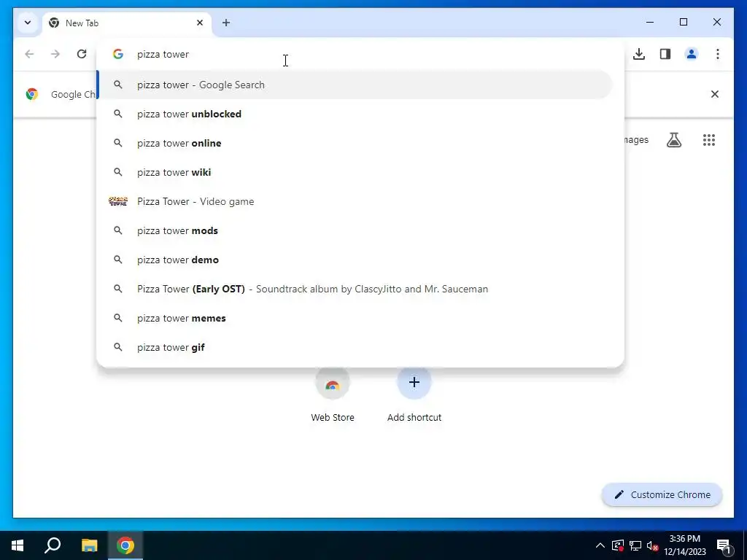The image size is (747, 560).
Task: Open the tab search dropdown arrow
Action: click(28, 23)
